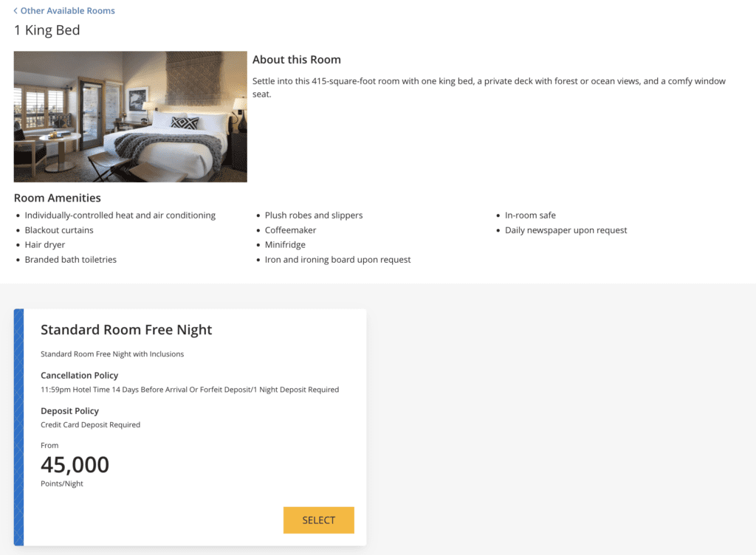Click the Standard Room Free Night card title

pos(126,330)
